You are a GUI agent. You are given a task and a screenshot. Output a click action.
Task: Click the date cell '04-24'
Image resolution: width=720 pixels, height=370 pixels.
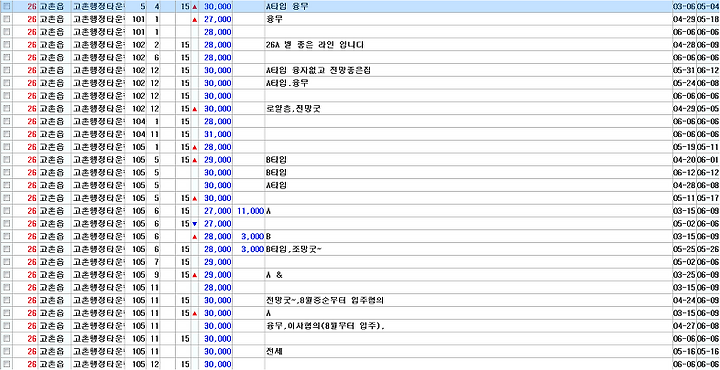tap(684, 300)
